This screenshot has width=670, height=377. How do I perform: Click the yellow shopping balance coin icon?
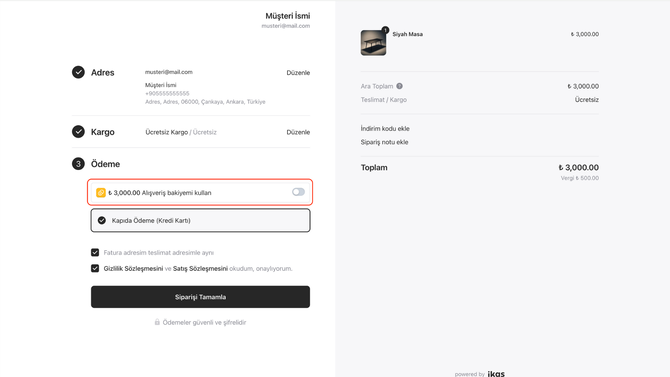coord(101,193)
